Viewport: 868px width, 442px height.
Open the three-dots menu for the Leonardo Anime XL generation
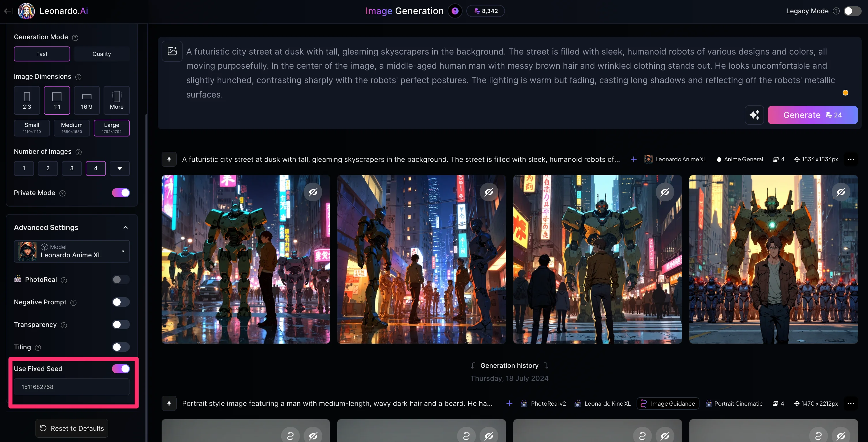pyautogui.click(x=850, y=159)
